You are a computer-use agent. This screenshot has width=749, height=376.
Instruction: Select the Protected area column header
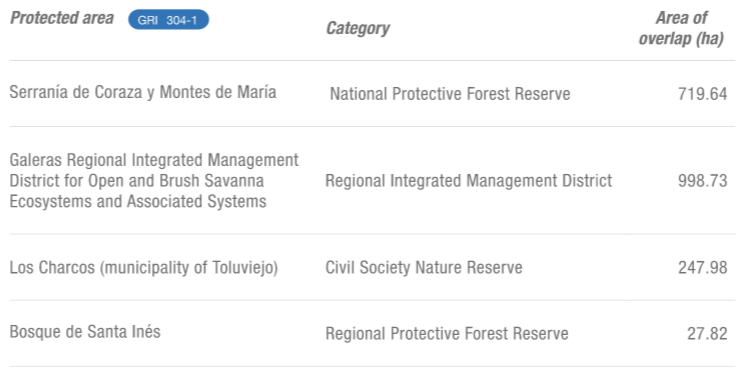(x=62, y=18)
